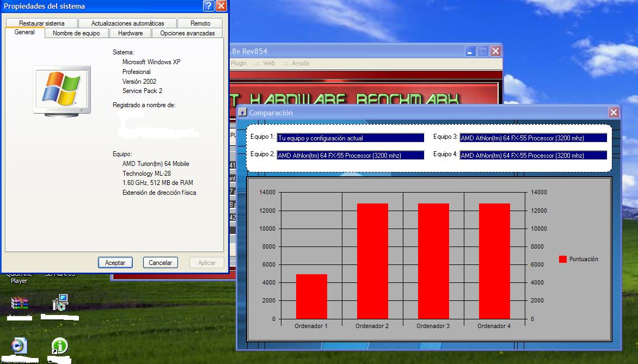Click the Ordenador 2 axis label
The image size is (638, 364).
click(372, 326)
